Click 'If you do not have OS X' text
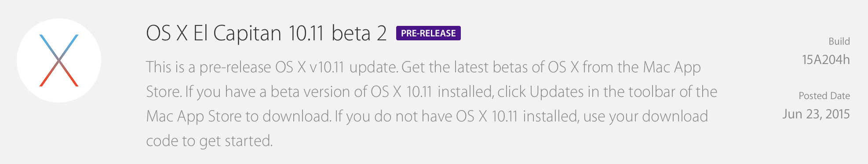 (x=411, y=116)
